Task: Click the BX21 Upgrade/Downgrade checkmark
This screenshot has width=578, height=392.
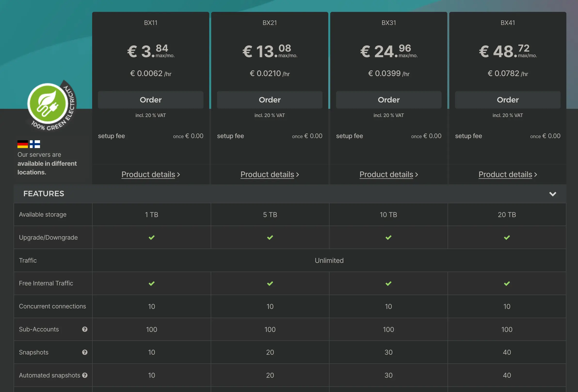Action: click(270, 237)
